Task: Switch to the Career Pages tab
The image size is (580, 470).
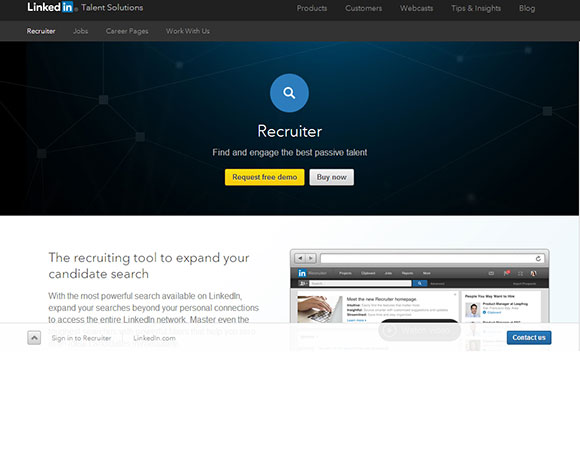Action: 127,31
